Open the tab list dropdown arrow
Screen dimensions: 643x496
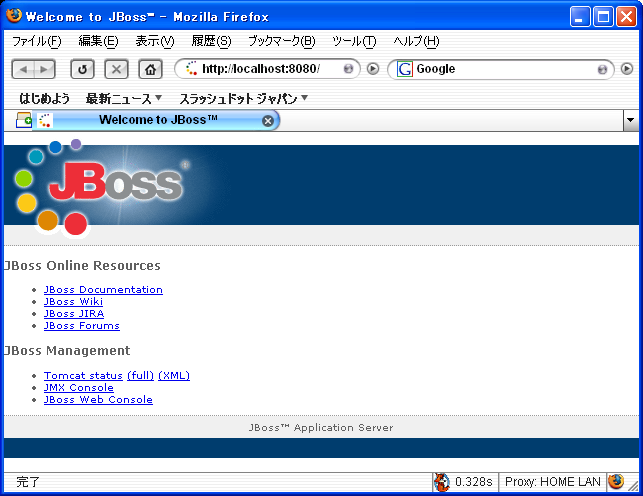pyautogui.click(x=630, y=120)
